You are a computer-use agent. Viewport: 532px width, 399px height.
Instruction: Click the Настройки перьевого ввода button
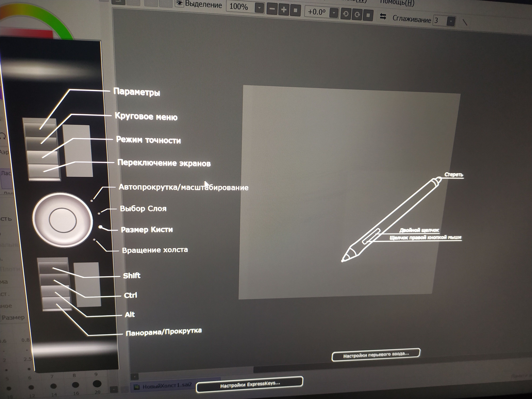tap(376, 354)
